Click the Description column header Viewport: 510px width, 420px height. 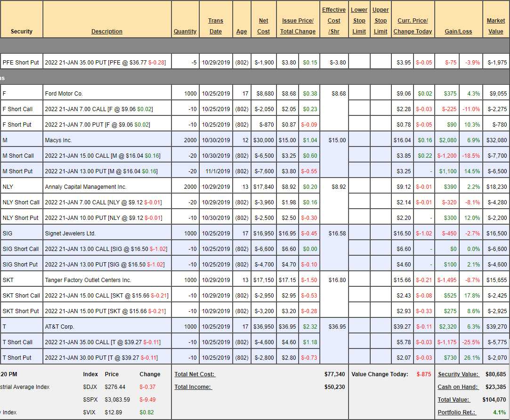[107, 32]
